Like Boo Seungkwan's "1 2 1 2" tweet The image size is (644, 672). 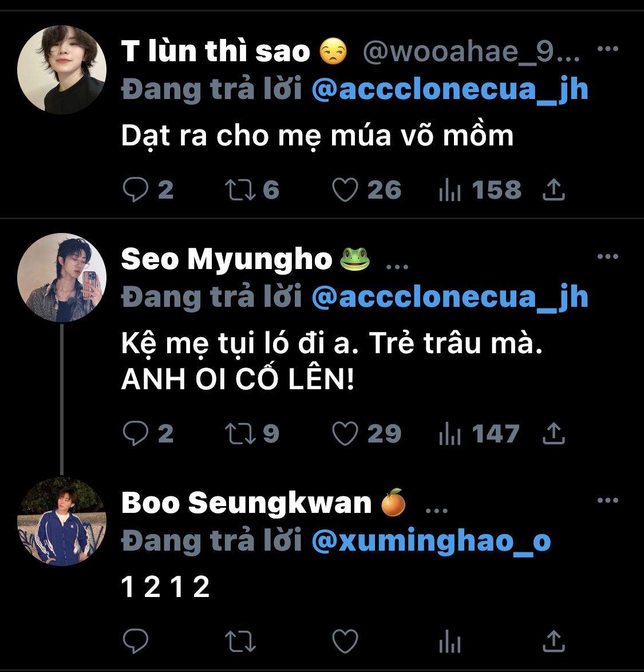[x=346, y=641]
